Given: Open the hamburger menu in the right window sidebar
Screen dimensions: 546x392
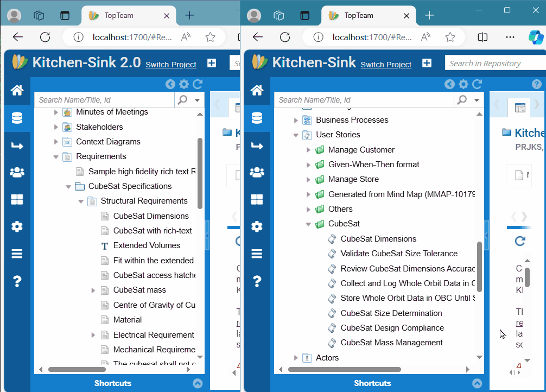Looking at the screenshot, I should pos(257,254).
